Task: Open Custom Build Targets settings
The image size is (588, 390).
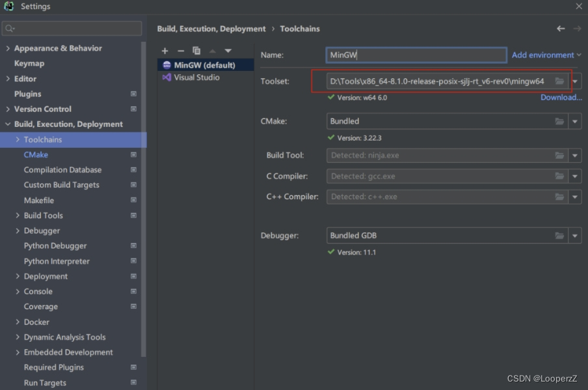Action: tap(62, 185)
